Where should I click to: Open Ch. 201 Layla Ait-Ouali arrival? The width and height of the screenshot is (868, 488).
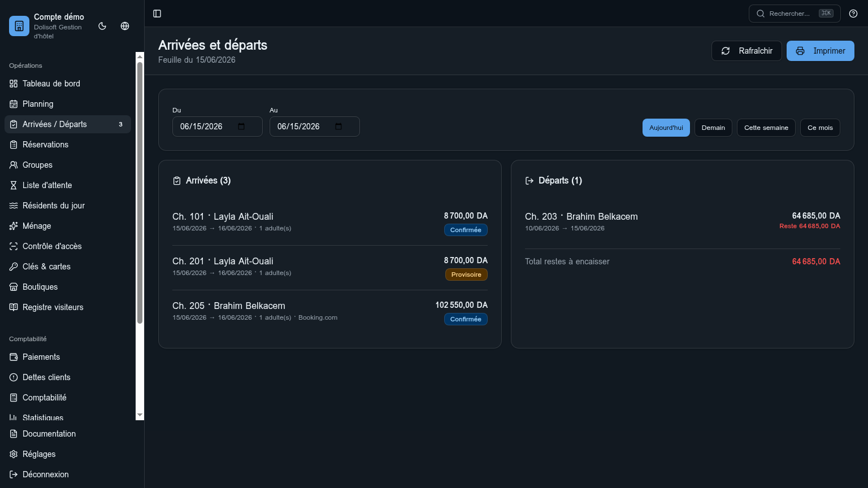click(330, 268)
